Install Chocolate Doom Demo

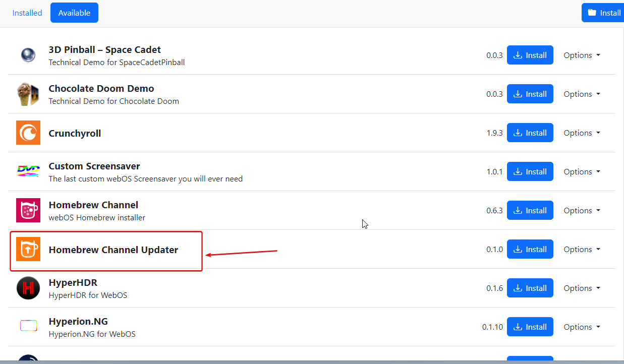[530, 94]
